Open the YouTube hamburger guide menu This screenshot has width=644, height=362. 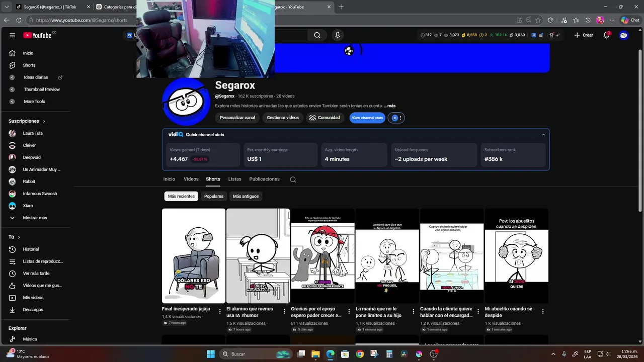click(12, 35)
